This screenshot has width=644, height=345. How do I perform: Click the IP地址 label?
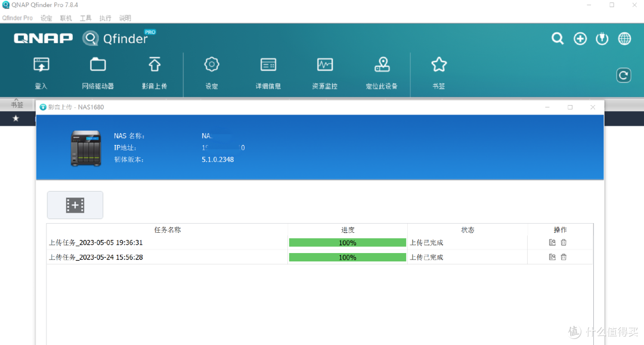[x=125, y=147]
